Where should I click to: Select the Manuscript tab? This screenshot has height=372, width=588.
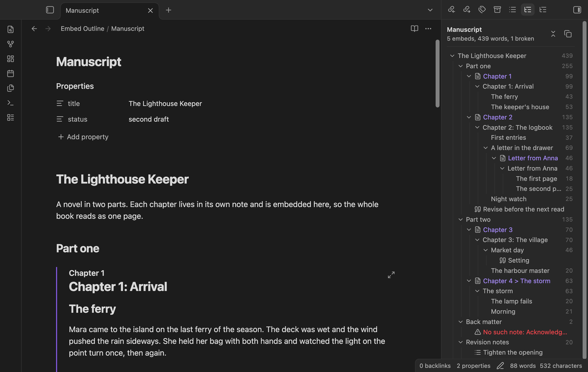[109, 10]
